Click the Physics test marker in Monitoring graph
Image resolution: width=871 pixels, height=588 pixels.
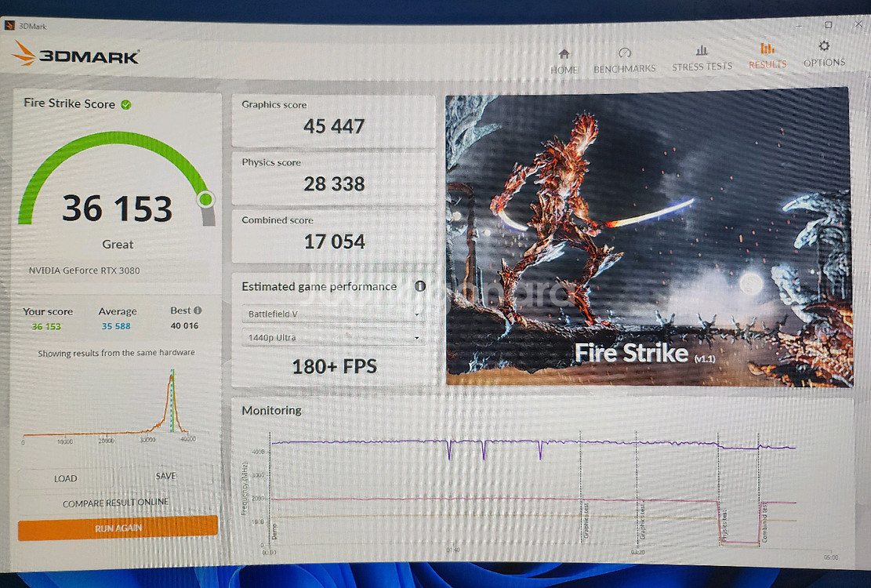tap(725, 526)
